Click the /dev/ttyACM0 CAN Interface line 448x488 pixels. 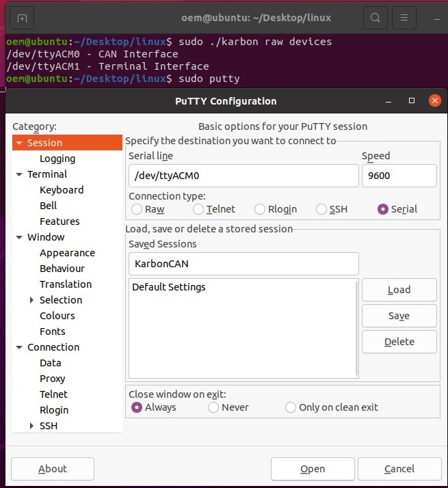[92, 54]
